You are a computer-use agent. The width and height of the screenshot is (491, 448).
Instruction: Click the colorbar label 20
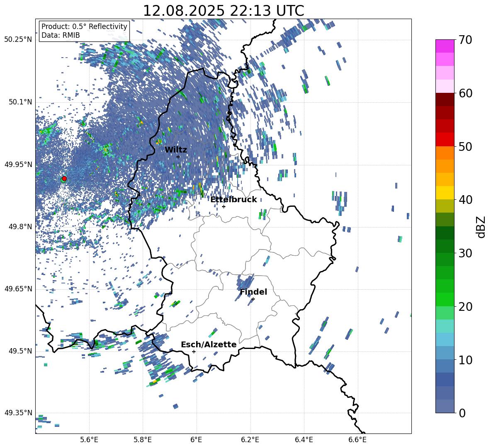point(465,307)
